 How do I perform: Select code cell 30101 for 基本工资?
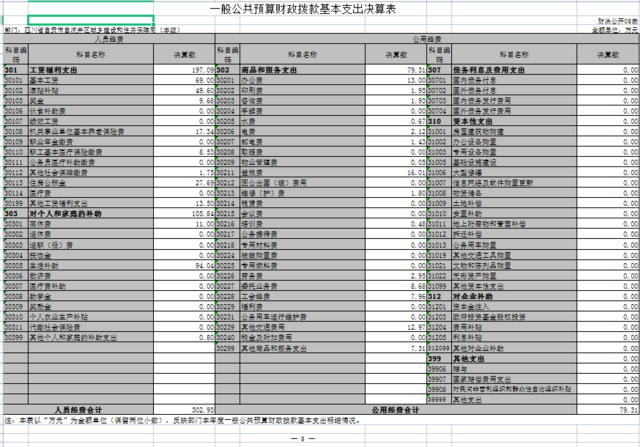click(14, 79)
